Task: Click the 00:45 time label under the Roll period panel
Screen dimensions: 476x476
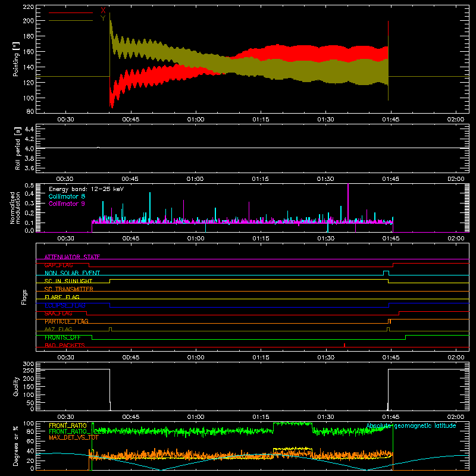Action: [130, 179]
